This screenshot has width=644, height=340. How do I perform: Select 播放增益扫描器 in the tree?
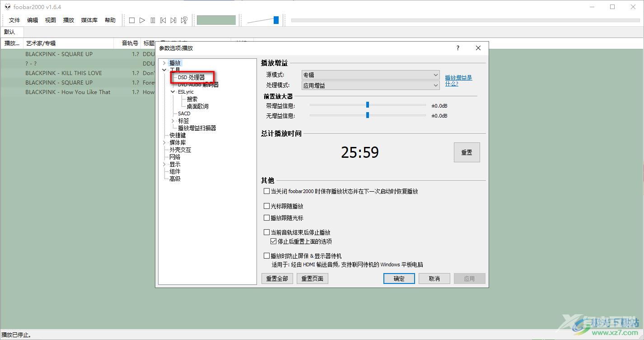(197, 128)
